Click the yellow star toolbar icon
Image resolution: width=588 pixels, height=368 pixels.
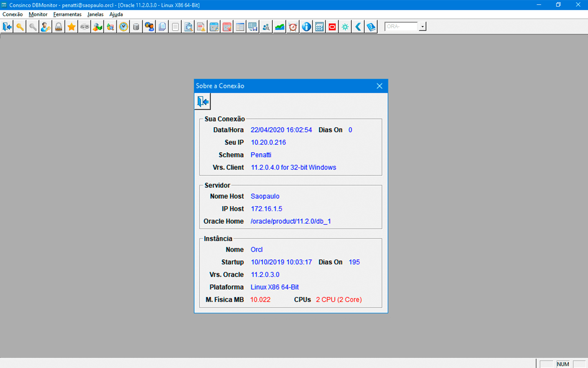coord(71,27)
